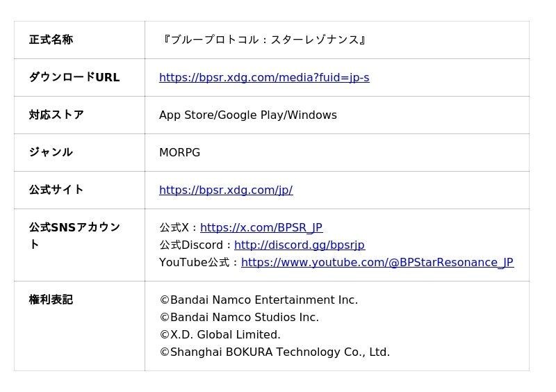Open the discord.gg/bpsrjp Discord link
Screen dimensions: 556x392
point(300,245)
